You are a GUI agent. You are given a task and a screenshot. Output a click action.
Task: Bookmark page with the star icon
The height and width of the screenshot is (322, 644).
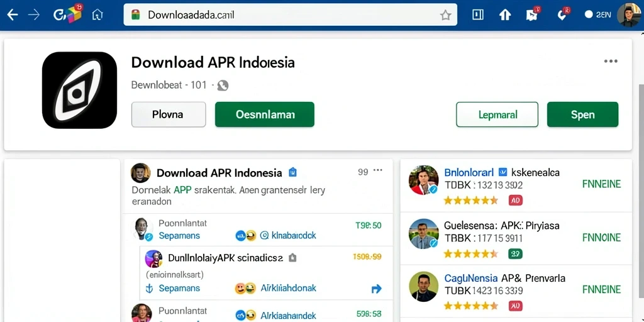click(x=445, y=15)
